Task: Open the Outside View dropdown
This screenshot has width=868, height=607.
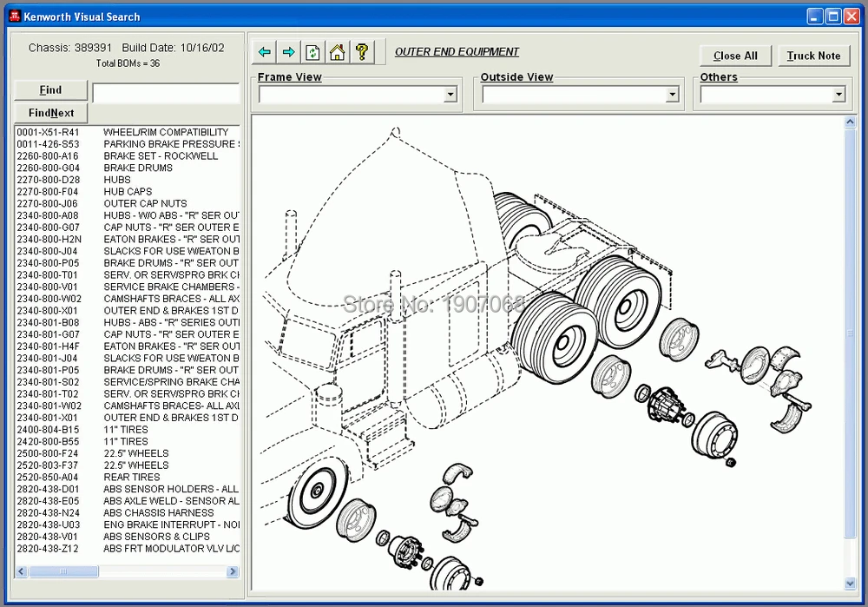Action: coord(672,95)
